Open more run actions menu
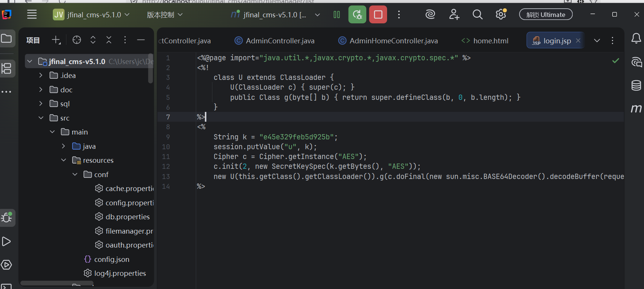The width and height of the screenshot is (644, 289). [x=399, y=15]
